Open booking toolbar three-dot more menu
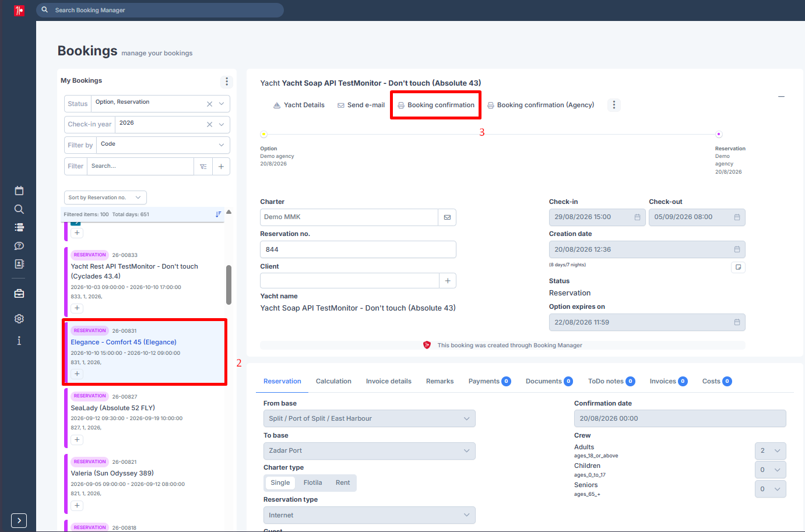 [614, 105]
